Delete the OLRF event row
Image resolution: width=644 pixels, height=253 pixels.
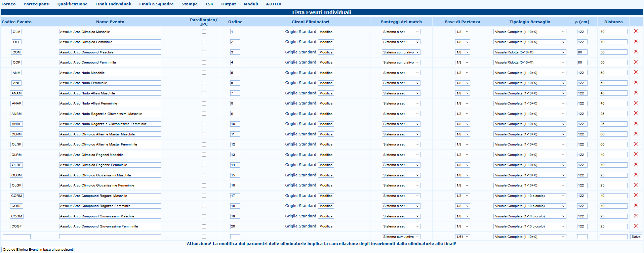pos(636,165)
